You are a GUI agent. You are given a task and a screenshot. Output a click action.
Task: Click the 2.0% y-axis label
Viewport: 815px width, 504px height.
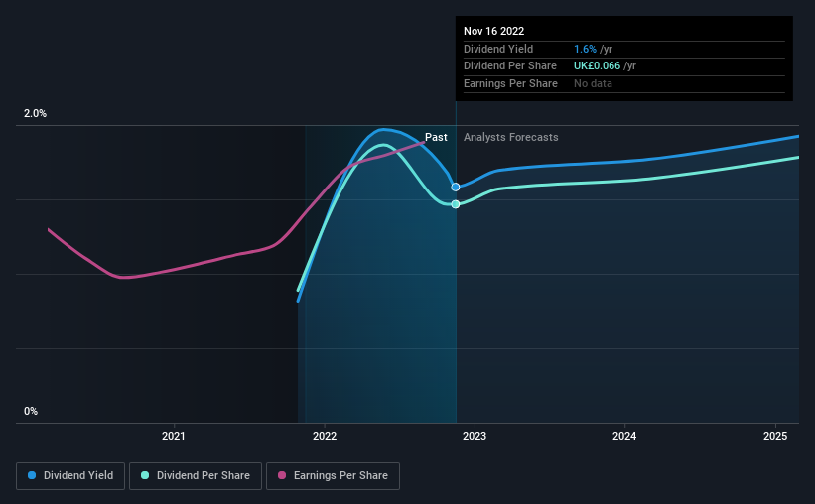coord(36,113)
